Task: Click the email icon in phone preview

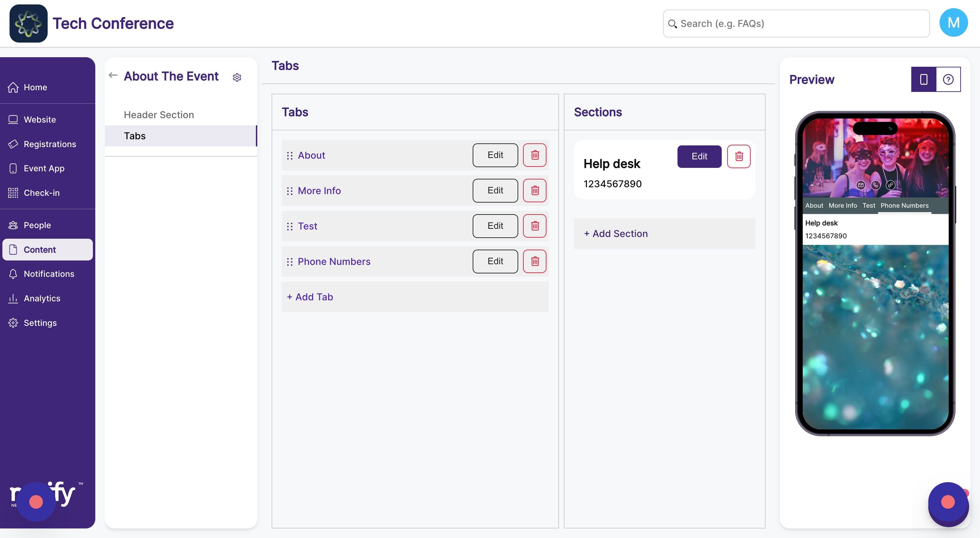Action: tap(861, 185)
